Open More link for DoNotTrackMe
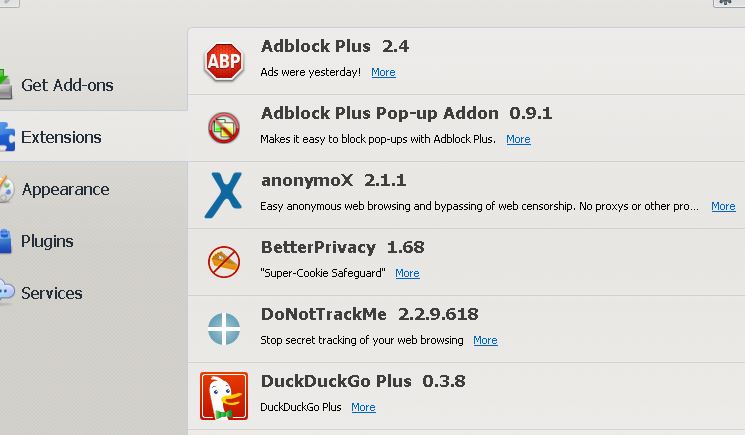This screenshot has width=745, height=435. (485, 340)
